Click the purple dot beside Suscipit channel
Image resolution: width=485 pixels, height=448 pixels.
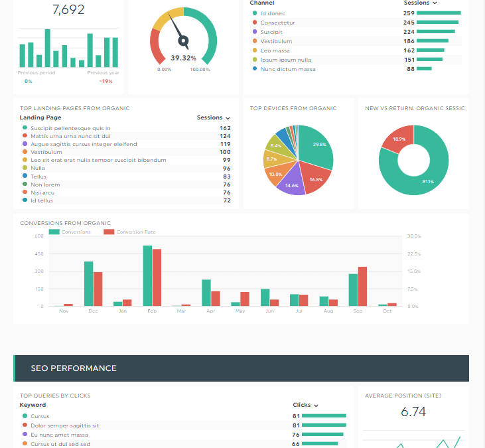click(x=255, y=32)
